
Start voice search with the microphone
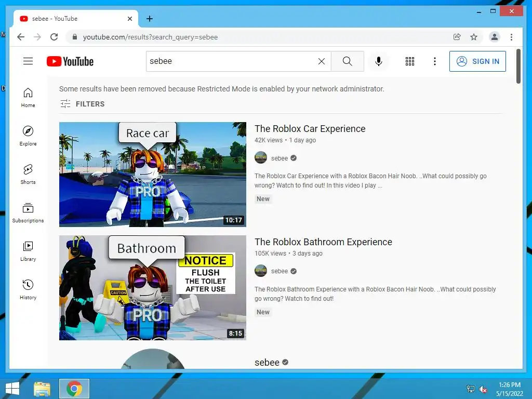(379, 61)
